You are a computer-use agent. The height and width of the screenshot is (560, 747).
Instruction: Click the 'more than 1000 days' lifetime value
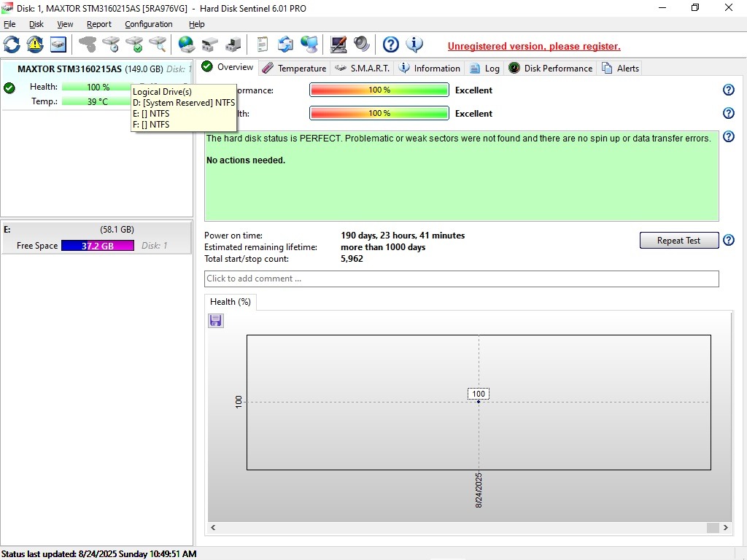coord(383,247)
